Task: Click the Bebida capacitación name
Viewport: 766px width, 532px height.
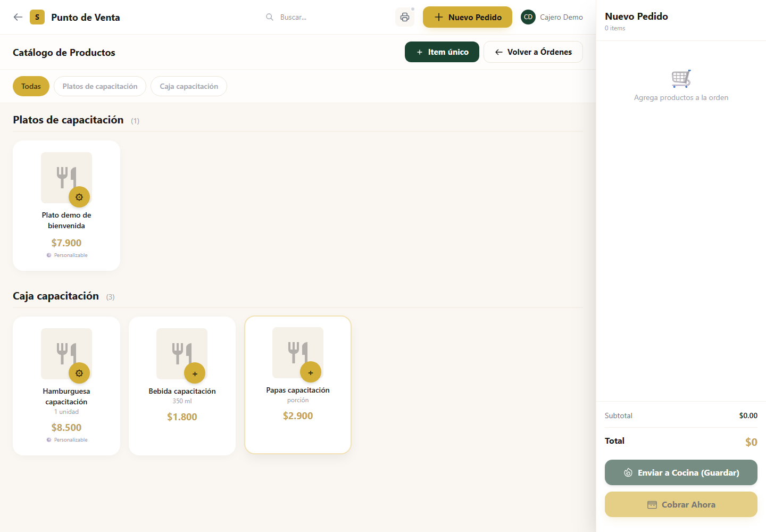Action: (x=182, y=391)
